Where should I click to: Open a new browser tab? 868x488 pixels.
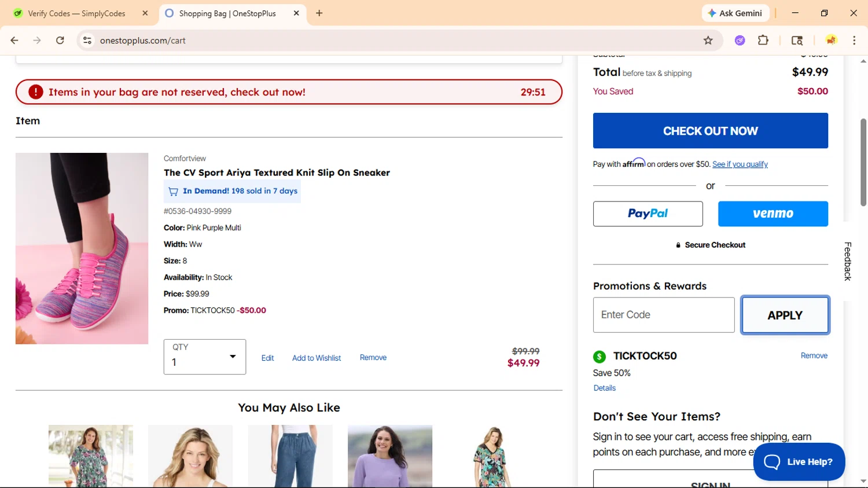coord(319,13)
